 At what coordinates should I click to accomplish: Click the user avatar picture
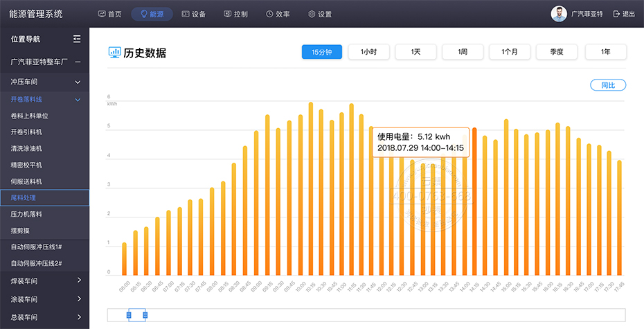(x=558, y=14)
